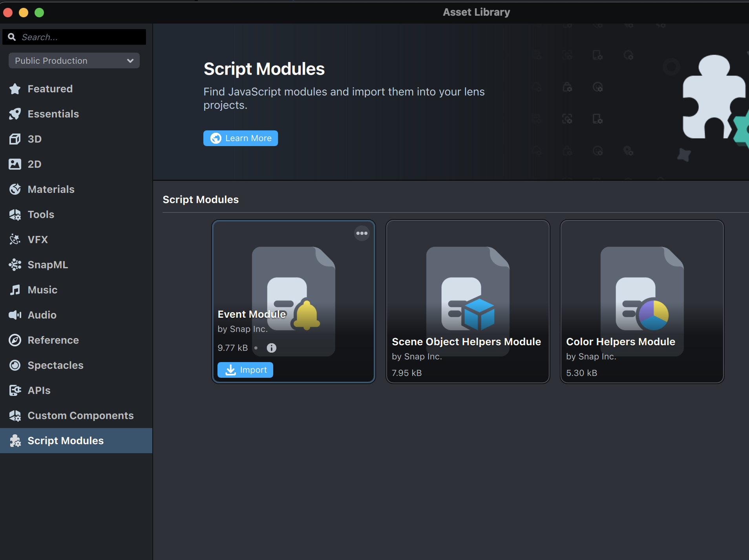The width and height of the screenshot is (749, 560).
Task: Open the Spectacles category
Action: (55, 365)
